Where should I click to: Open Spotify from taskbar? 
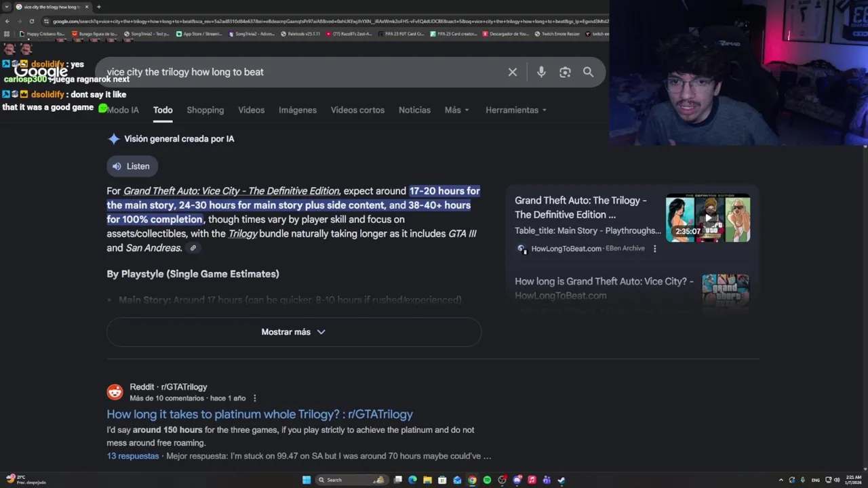tap(487, 480)
